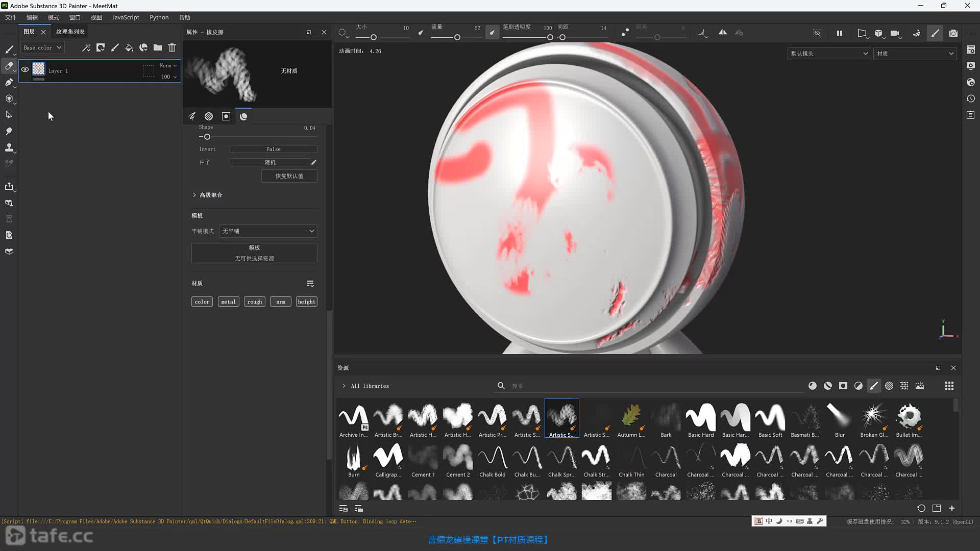Toggle visibility of Layer 1

[25, 70]
